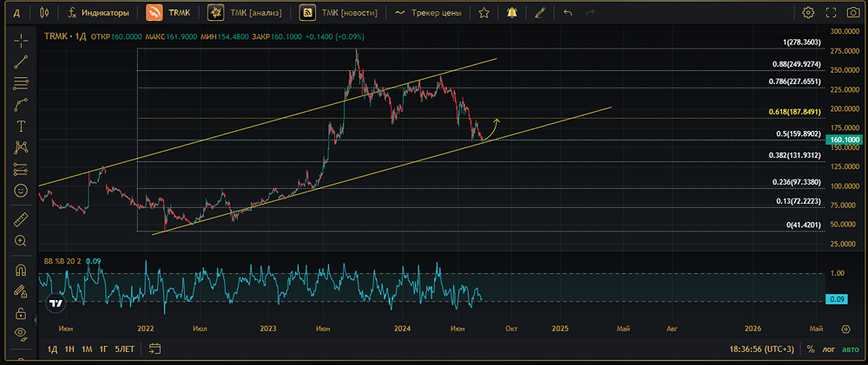Screen dimensions: 868x365
Task: Select the 1(278.3603) Fibonacci level label
Action: pyautogui.click(x=801, y=42)
